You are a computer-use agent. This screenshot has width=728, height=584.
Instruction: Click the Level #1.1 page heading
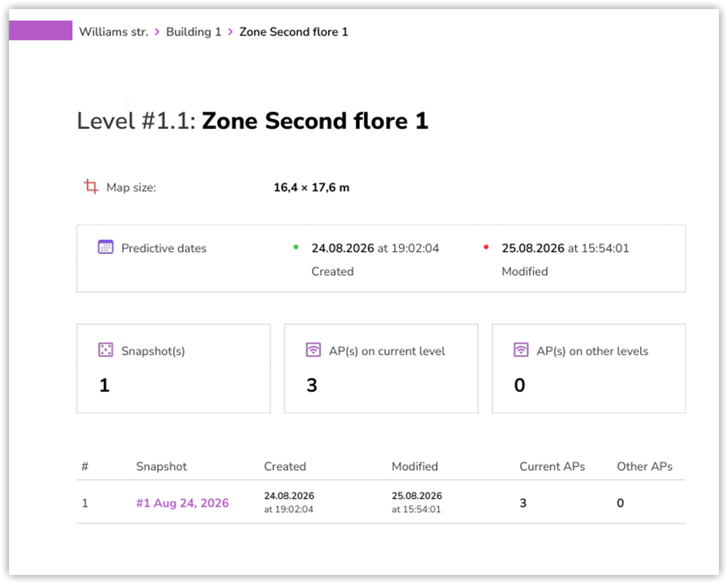[x=252, y=121]
